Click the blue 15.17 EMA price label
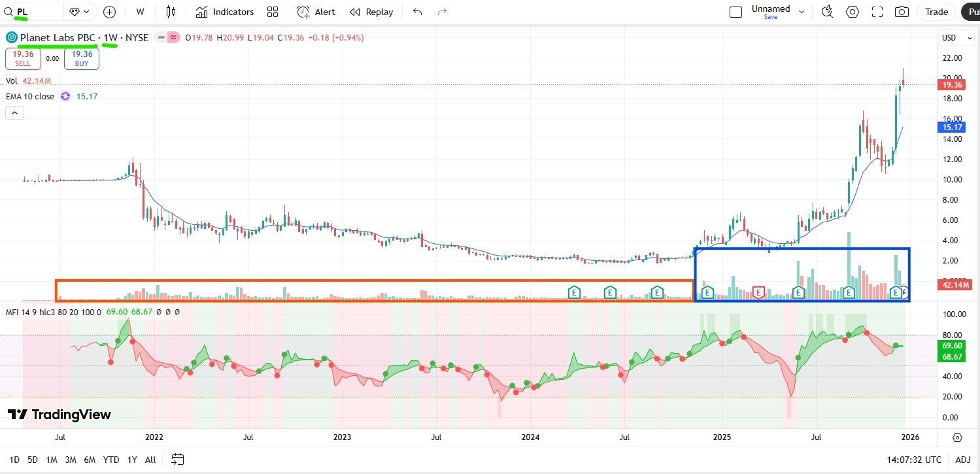 (x=953, y=127)
